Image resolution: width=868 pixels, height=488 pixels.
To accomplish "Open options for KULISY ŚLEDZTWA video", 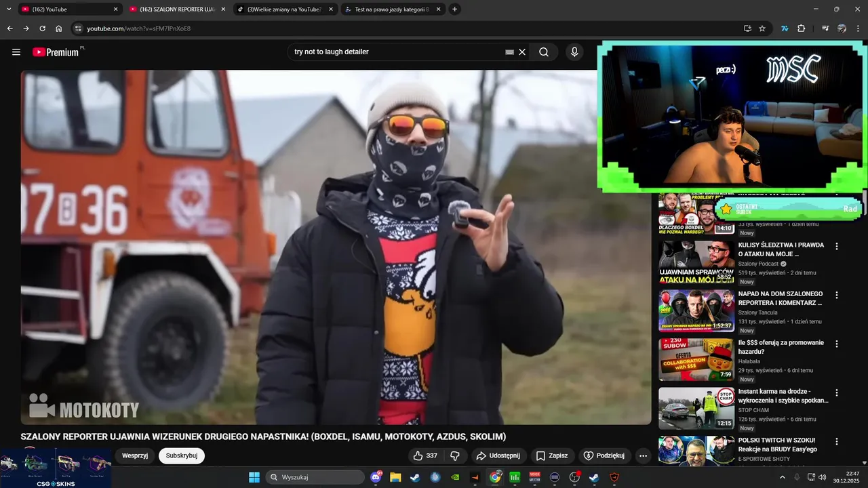I will point(837,247).
